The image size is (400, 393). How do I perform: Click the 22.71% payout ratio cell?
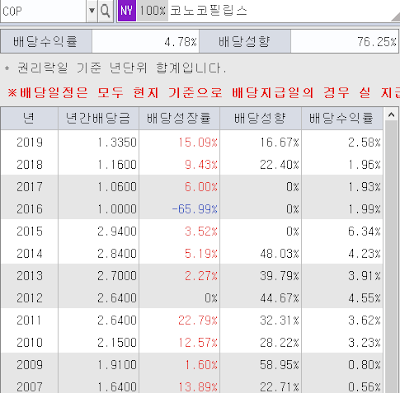point(261,385)
